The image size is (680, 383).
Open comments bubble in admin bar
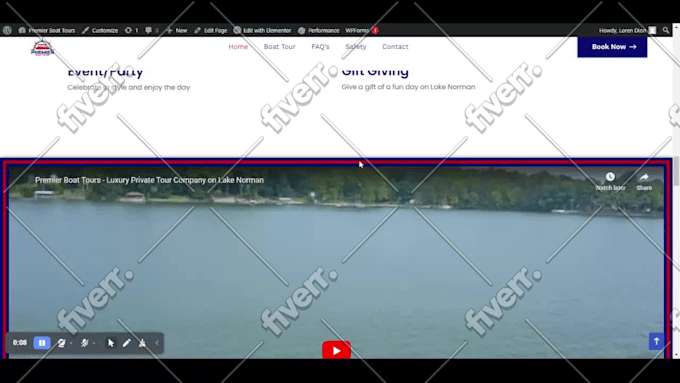pyautogui.click(x=152, y=30)
